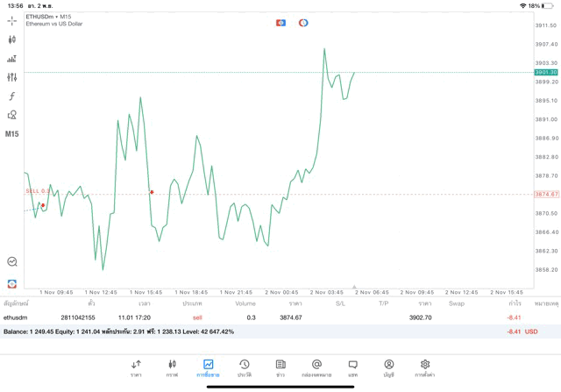Viewport: 561px width, 392px height.
Task: Tap the red-blue flag icon at chart top
Action: [280, 23]
